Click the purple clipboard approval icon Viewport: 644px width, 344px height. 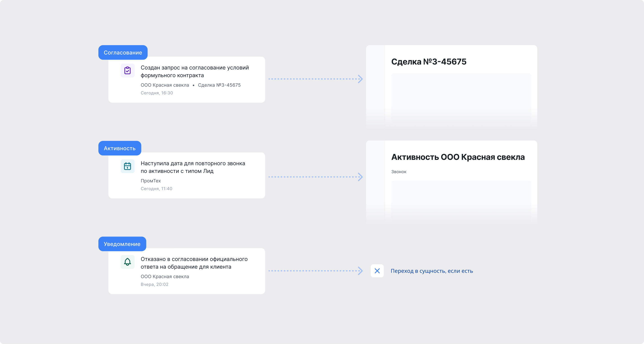(x=128, y=70)
